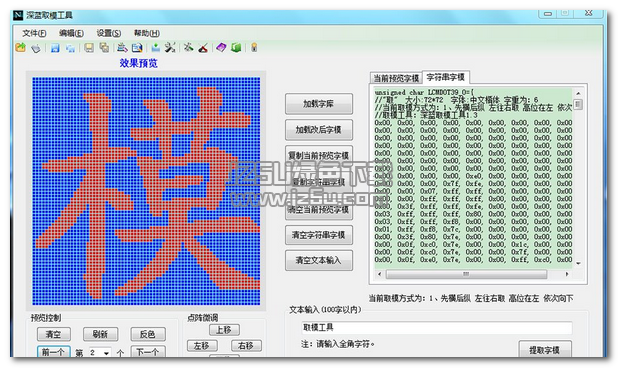618x368 pixels.
Task: Click the wrench and screwdriver tools icon
Action: click(x=170, y=48)
